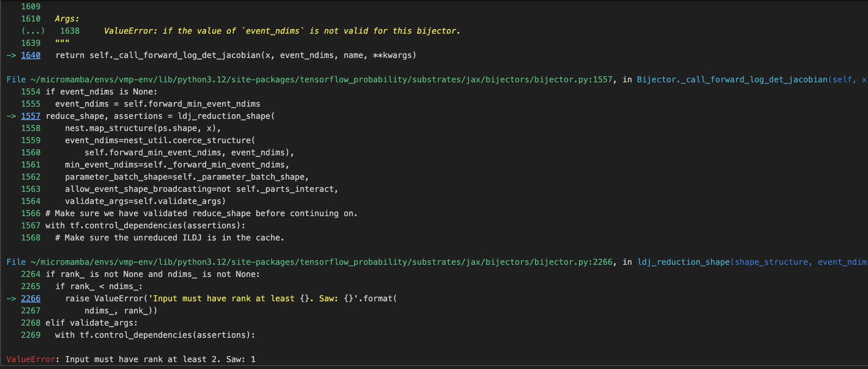This screenshot has width=868, height=369.
Task: Expand the collapsed (...) lines marker
Action: point(33,31)
